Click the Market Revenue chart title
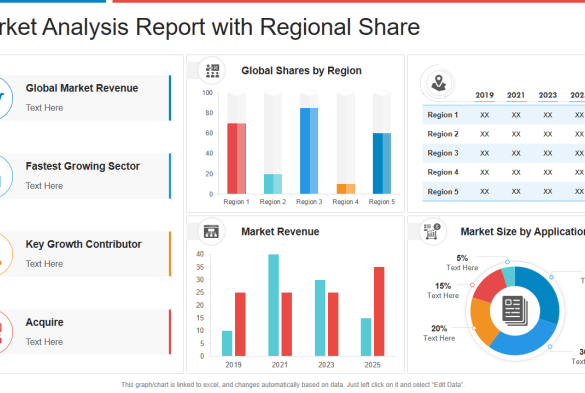The height and width of the screenshot is (393, 585). point(280,231)
